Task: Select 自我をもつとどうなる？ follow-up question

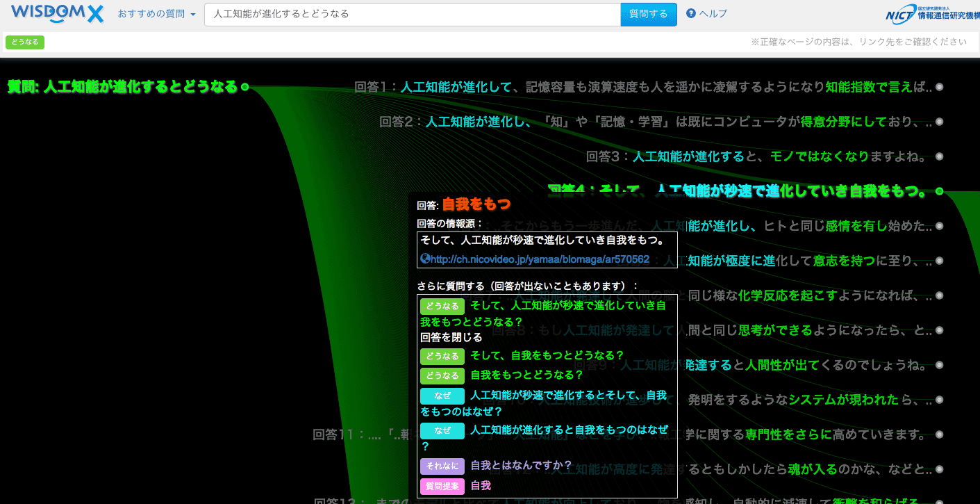Action: tap(526, 375)
